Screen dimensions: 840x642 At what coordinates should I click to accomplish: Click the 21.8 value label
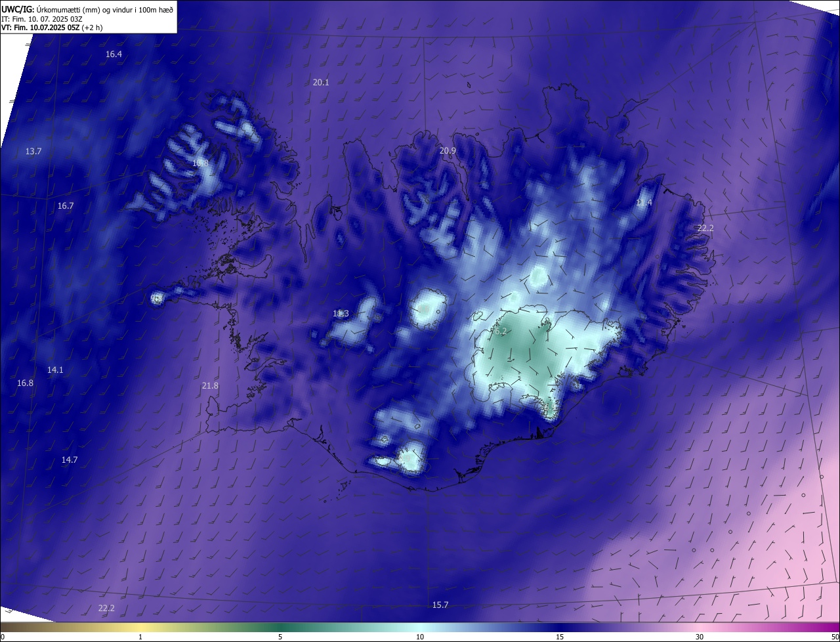tap(210, 385)
